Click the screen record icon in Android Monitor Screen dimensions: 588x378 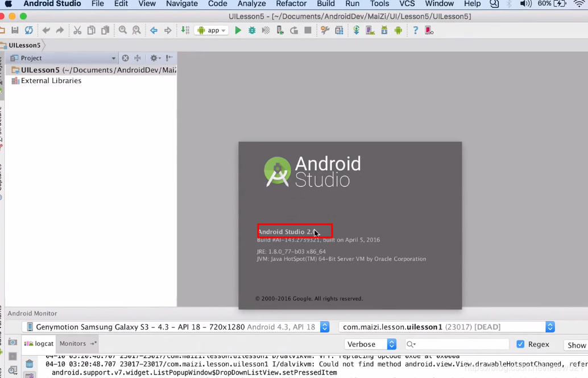point(13,356)
